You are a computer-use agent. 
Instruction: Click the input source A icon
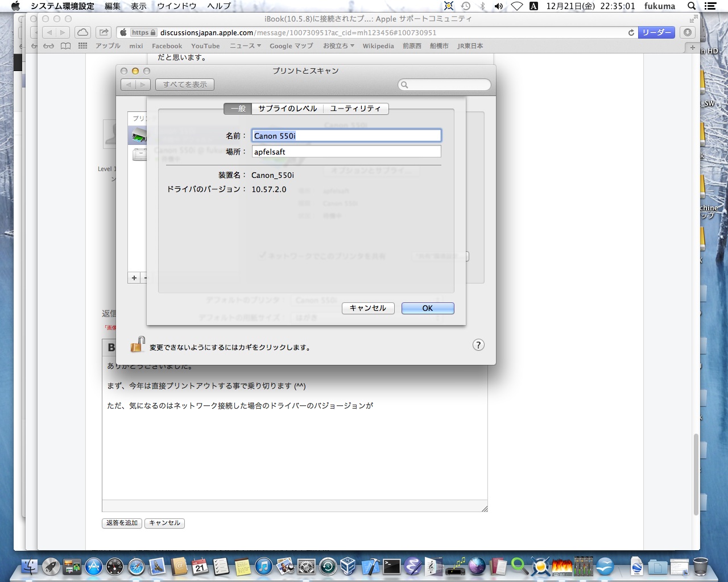[533, 6]
